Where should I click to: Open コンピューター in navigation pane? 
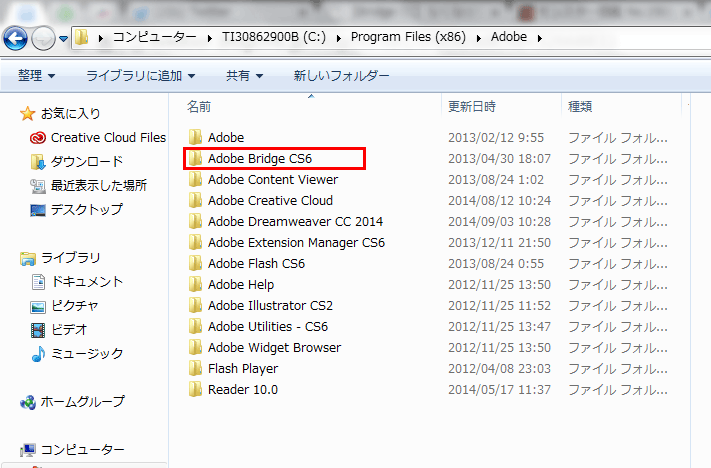[x=83, y=449]
